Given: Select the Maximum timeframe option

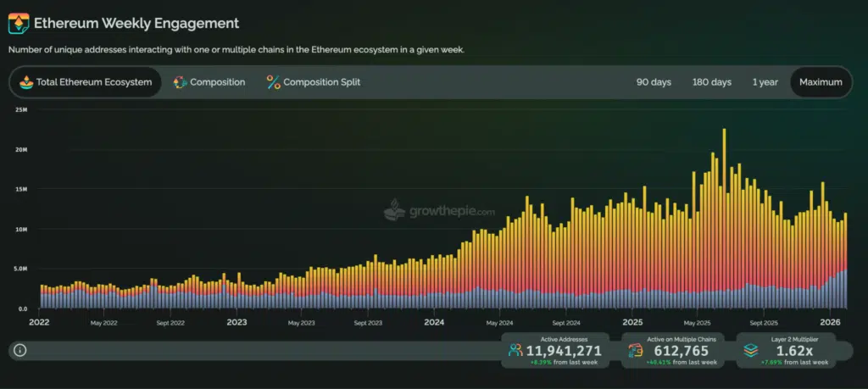Looking at the screenshot, I should pos(821,82).
